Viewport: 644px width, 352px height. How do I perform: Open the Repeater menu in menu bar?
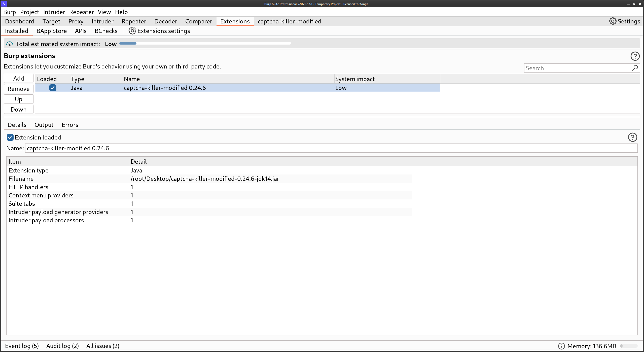pos(81,12)
